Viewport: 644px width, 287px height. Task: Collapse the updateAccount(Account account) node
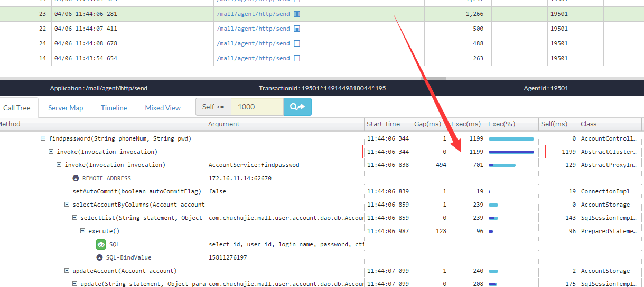click(x=67, y=271)
